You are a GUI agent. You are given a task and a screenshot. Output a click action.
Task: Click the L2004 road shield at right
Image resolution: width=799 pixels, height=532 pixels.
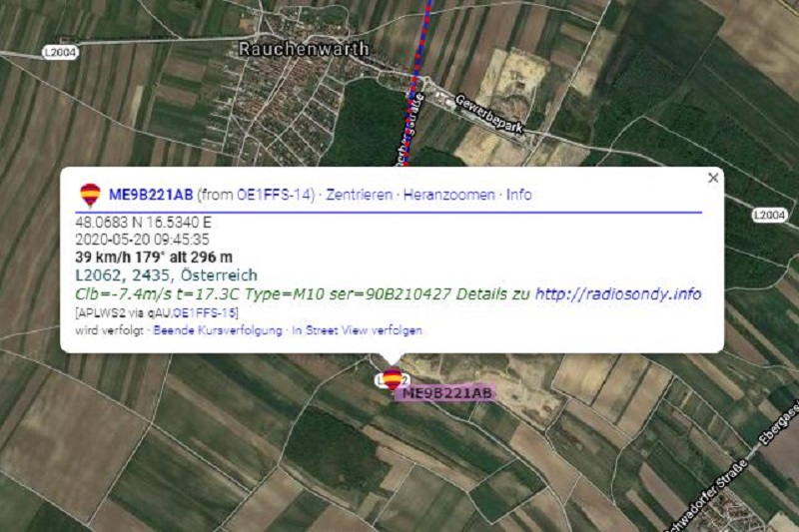[769, 215]
